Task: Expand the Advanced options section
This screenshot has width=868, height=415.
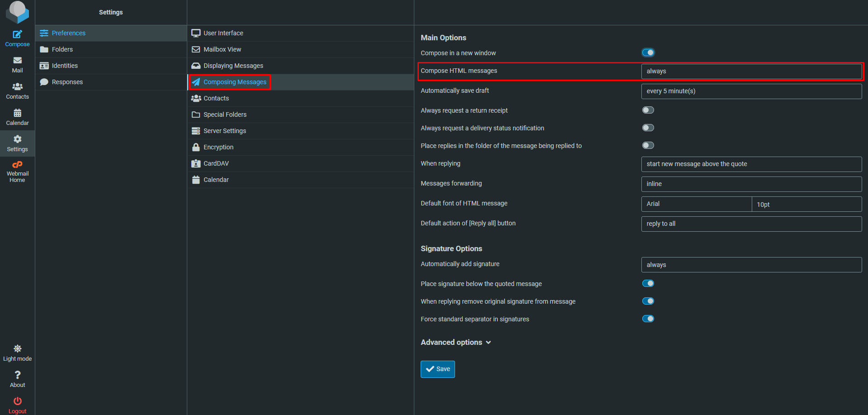Action: (x=455, y=343)
